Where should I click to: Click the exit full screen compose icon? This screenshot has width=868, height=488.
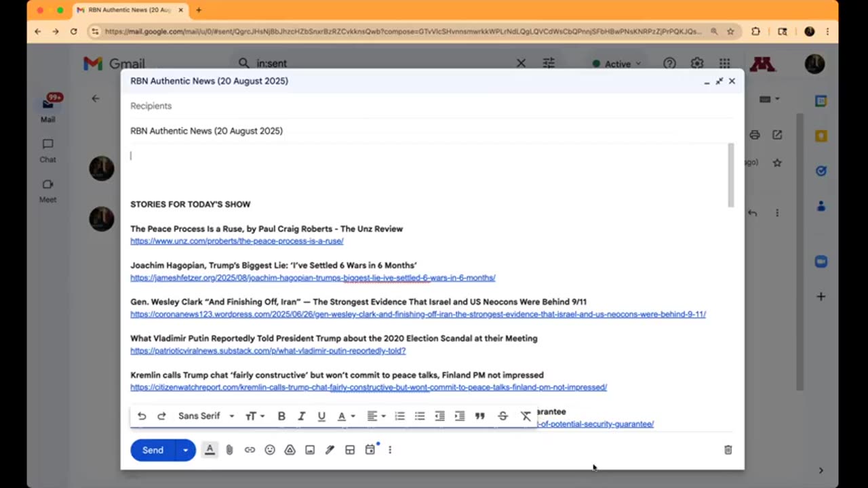point(719,81)
